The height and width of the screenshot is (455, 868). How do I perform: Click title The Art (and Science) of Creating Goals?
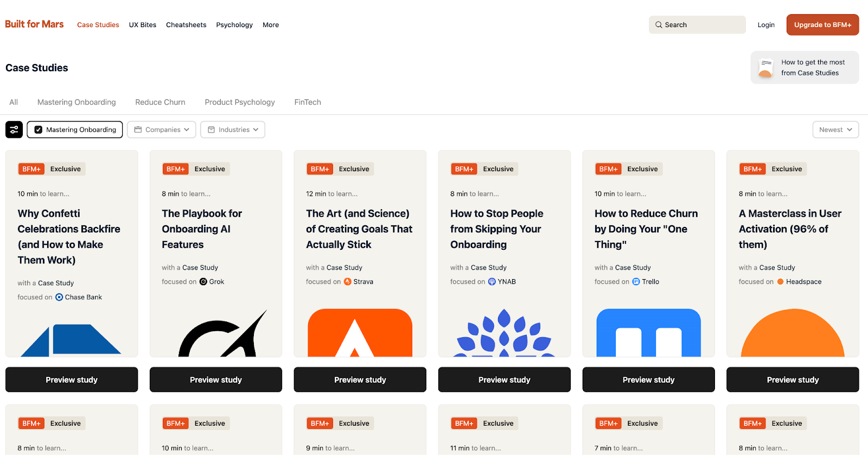coord(359,229)
